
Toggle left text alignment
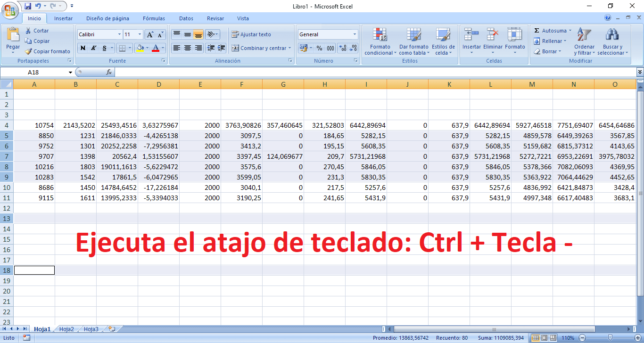pyautogui.click(x=176, y=48)
